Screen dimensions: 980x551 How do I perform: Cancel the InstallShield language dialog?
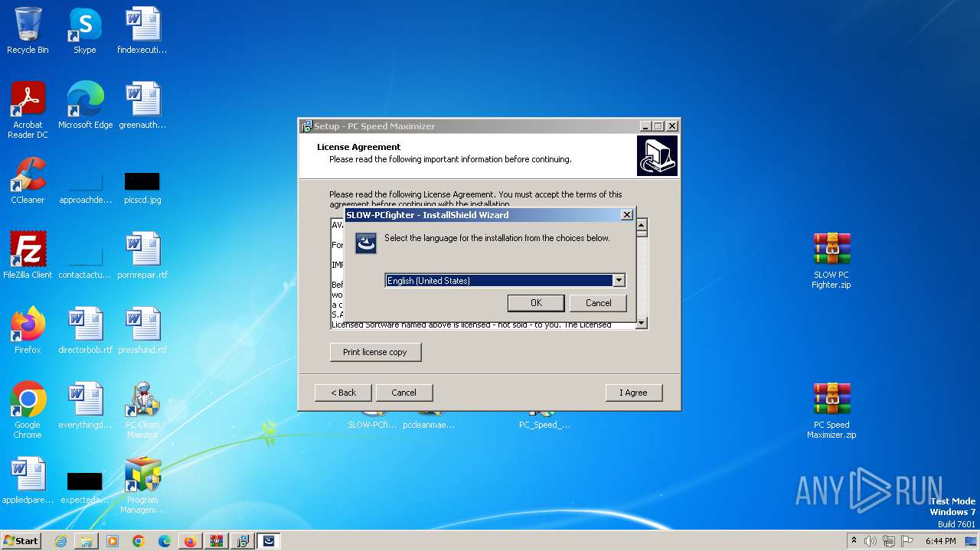point(598,303)
